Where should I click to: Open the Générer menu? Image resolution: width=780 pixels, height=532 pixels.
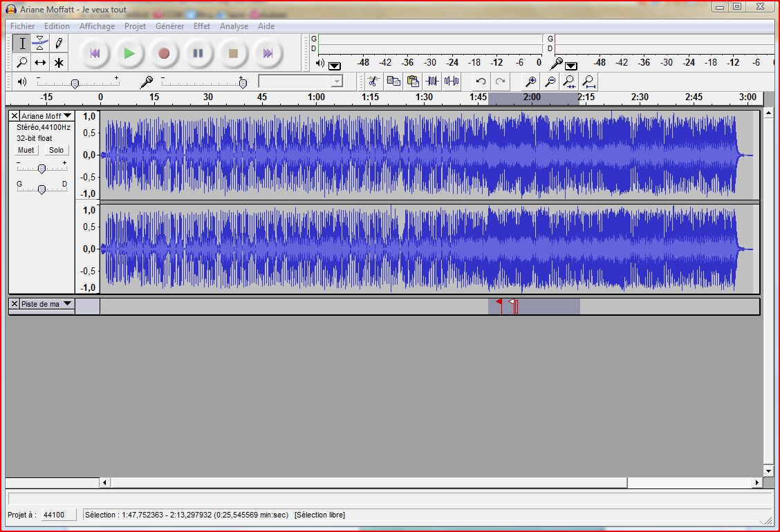point(169,26)
